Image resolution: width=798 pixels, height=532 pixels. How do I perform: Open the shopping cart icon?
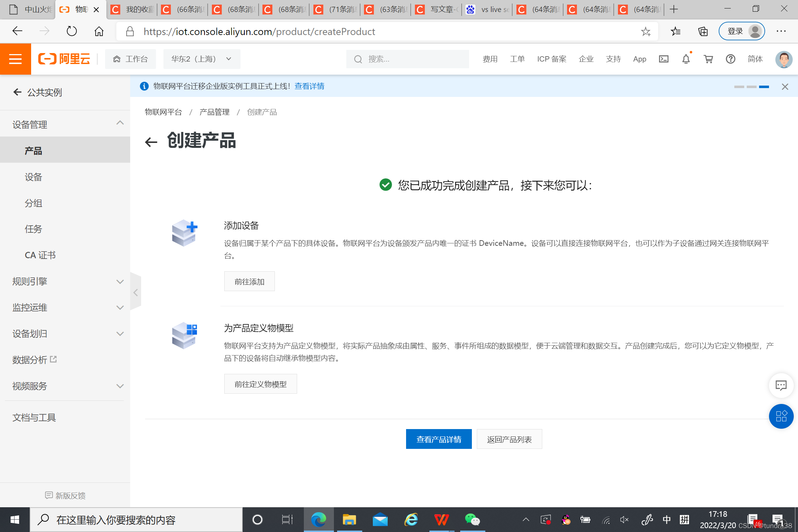point(708,59)
